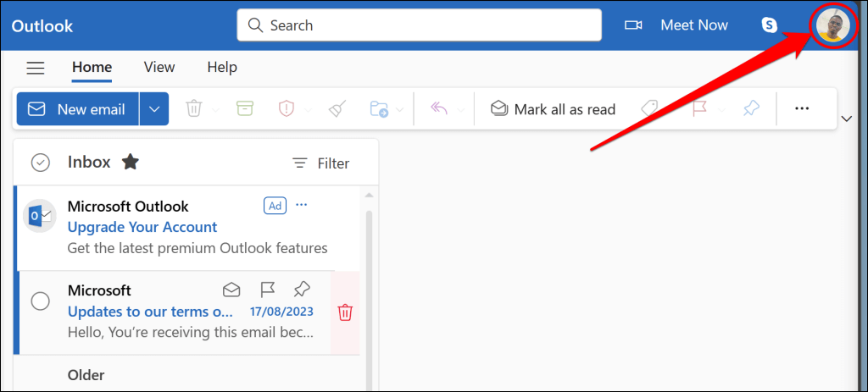
Task: Toggle Inbox favorite star
Action: [x=130, y=163]
